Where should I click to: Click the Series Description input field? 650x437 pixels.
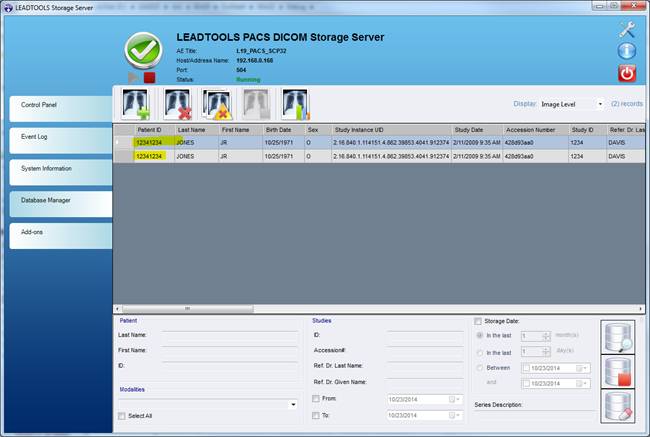[x=535, y=416]
